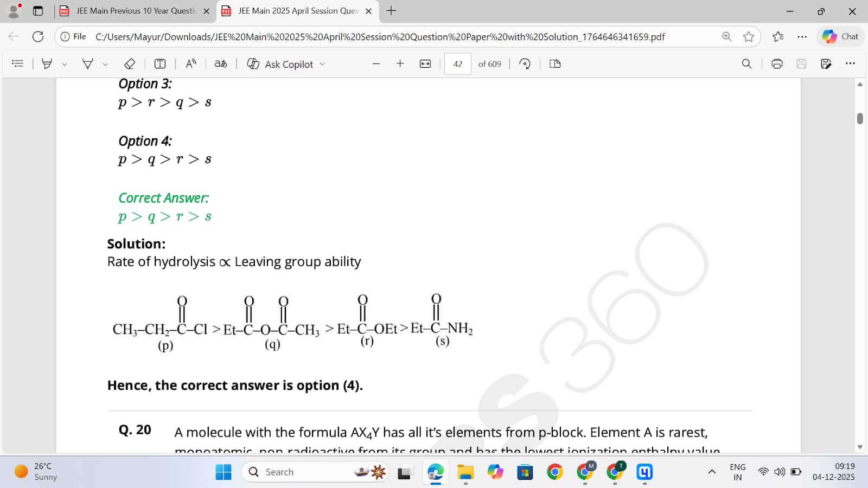Print the PDF document
This screenshot has height=488, width=868.
click(777, 64)
